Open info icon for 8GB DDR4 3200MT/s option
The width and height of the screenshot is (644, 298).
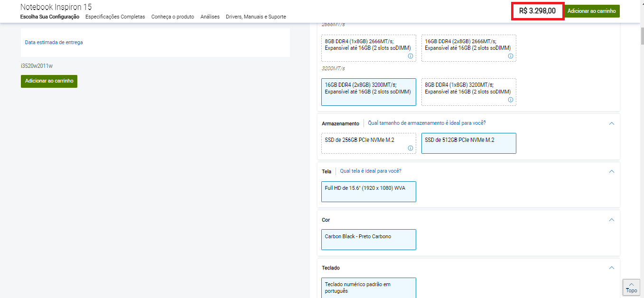point(511,100)
